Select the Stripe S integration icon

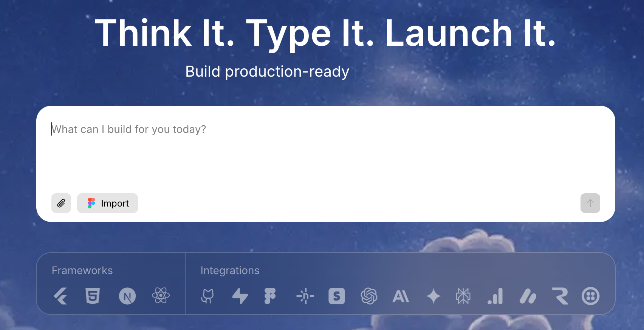coord(336,296)
